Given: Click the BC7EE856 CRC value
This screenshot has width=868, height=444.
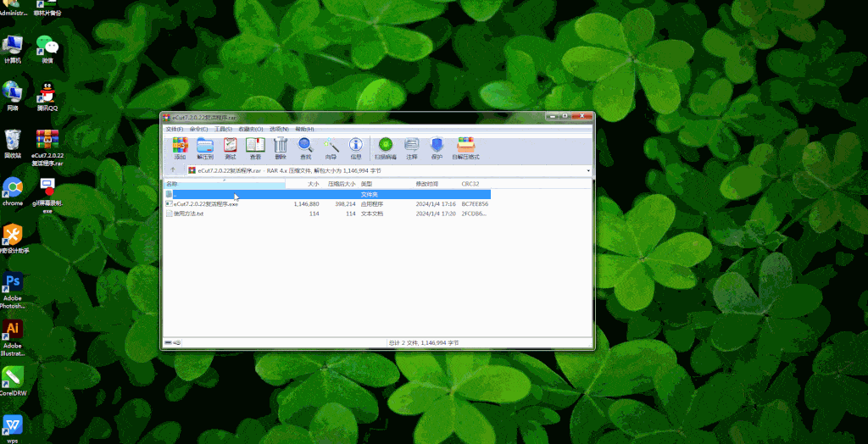Looking at the screenshot, I should [475, 203].
